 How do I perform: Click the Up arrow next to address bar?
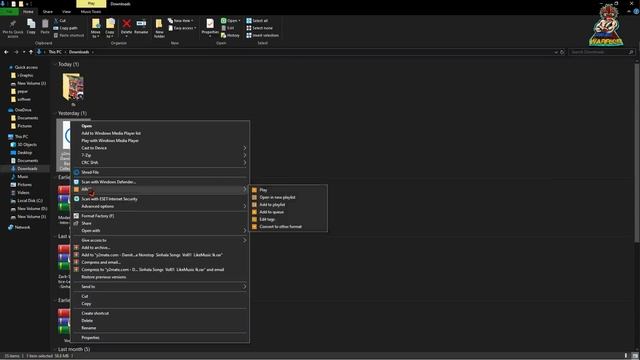[31, 52]
